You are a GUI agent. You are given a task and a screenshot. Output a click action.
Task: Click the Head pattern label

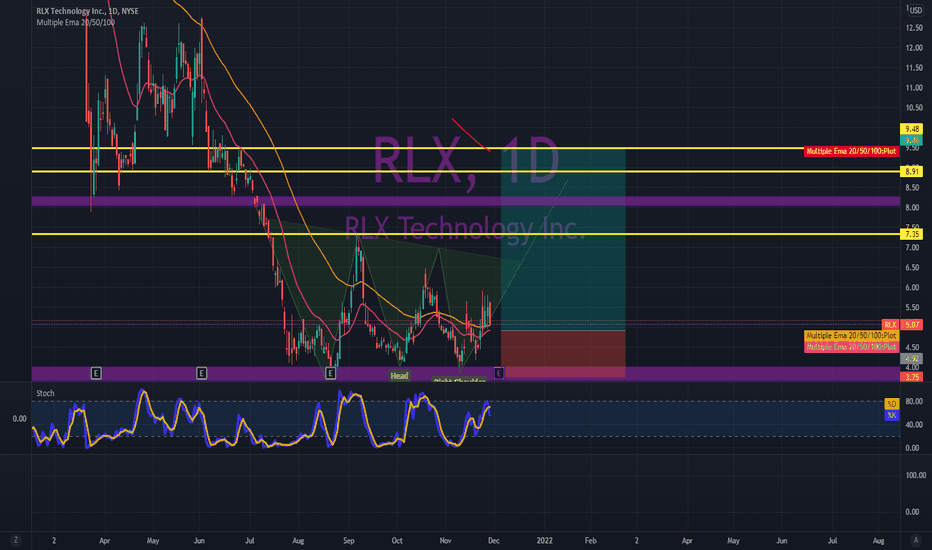point(399,375)
